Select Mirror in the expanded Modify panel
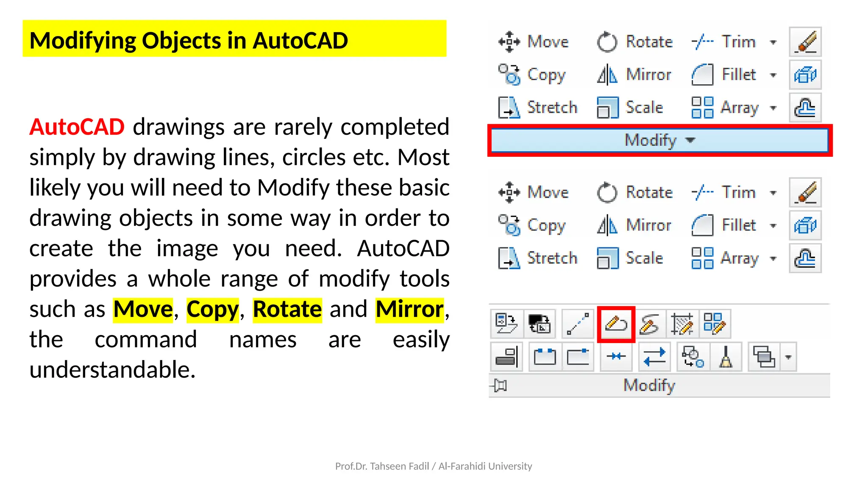 634,225
